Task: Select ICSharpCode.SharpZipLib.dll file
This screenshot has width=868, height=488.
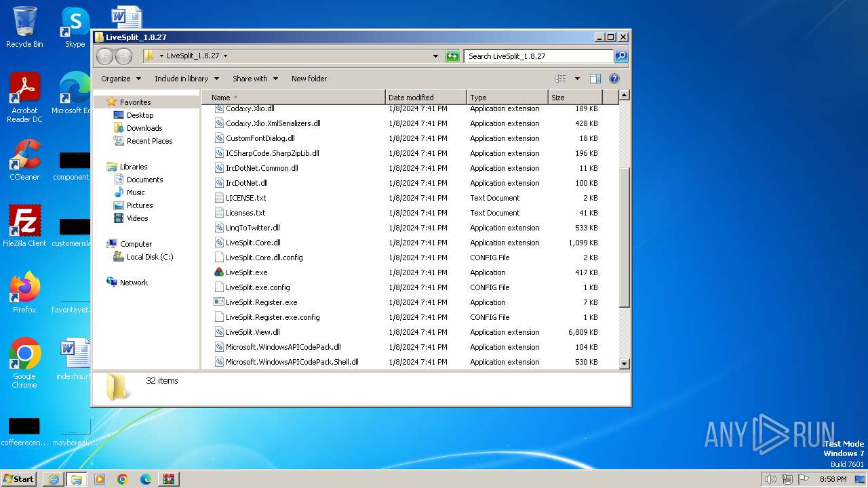Action: (x=272, y=153)
